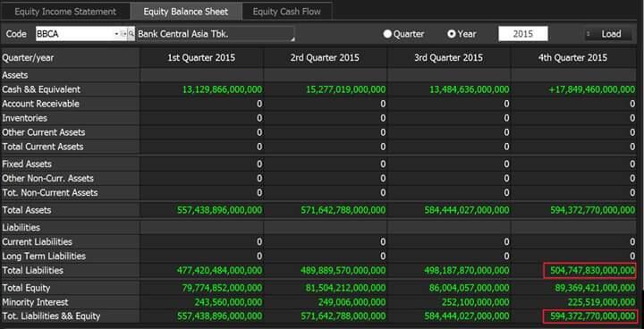The width and height of the screenshot is (644, 329).
Task: Click Total Assets value 571,642,788,000,000
Action: pos(343,210)
